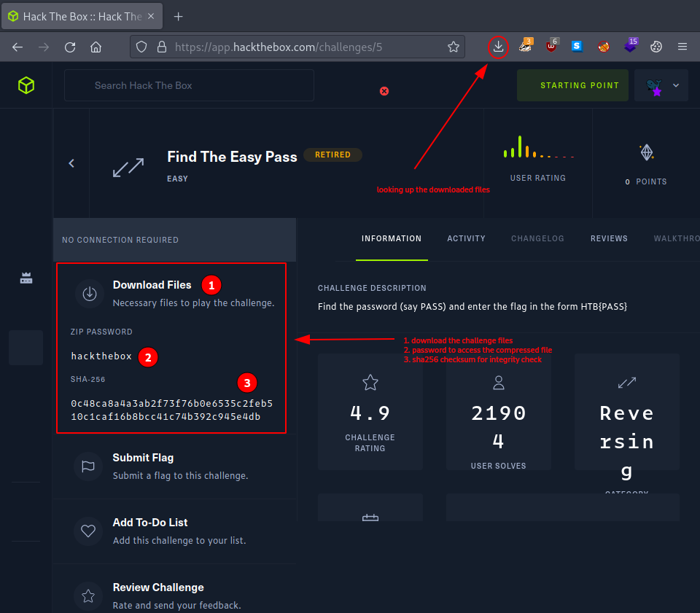This screenshot has height=613, width=700.
Task: Select the Reviews tab
Action: coord(609,238)
